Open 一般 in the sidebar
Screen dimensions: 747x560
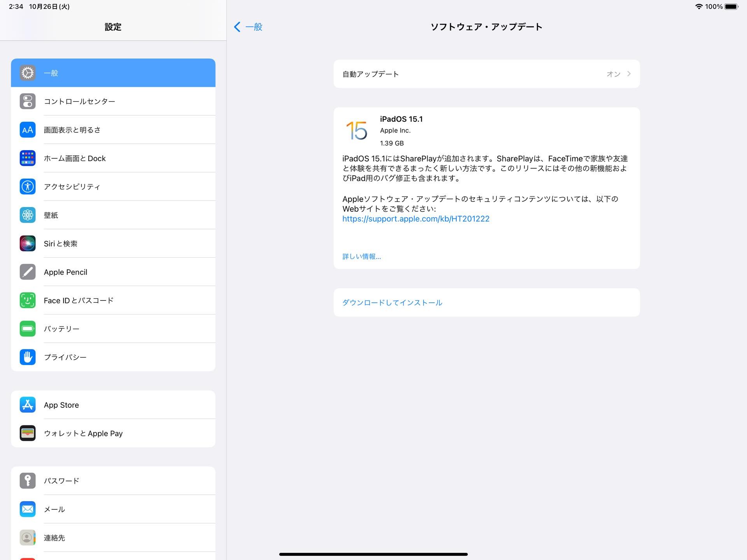113,73
